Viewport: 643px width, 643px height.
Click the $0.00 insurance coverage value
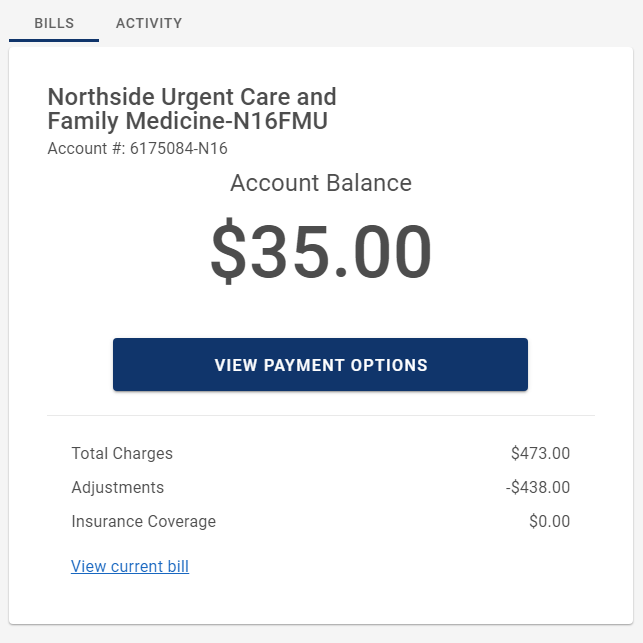tap(550, 522)
